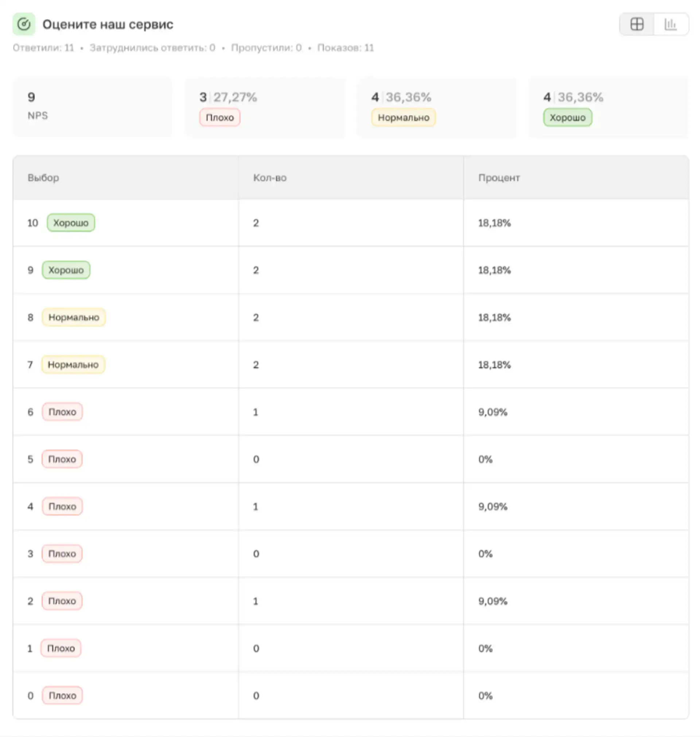Click the NPS score summary card

93,107
